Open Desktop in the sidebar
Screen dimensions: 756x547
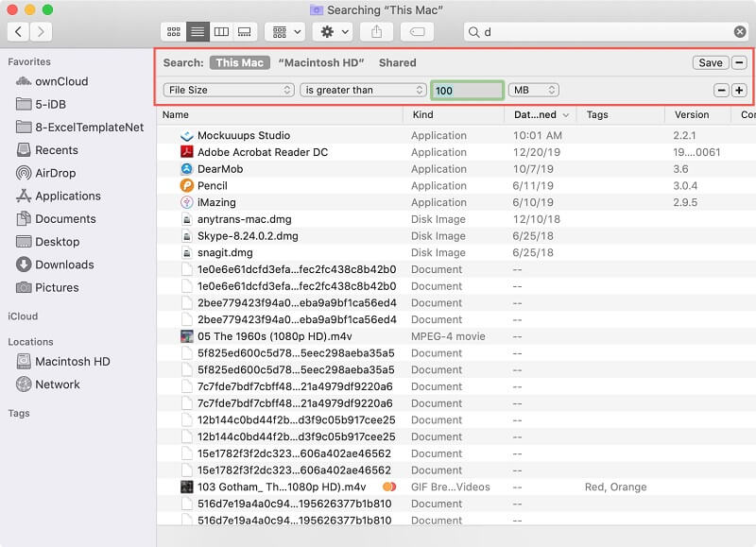click(x=47, y=242)
